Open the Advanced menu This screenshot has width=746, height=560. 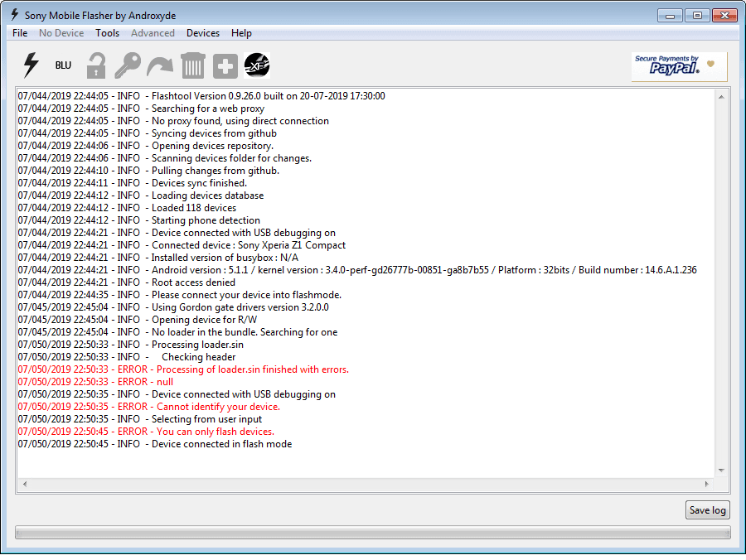(x=153, y=33)
